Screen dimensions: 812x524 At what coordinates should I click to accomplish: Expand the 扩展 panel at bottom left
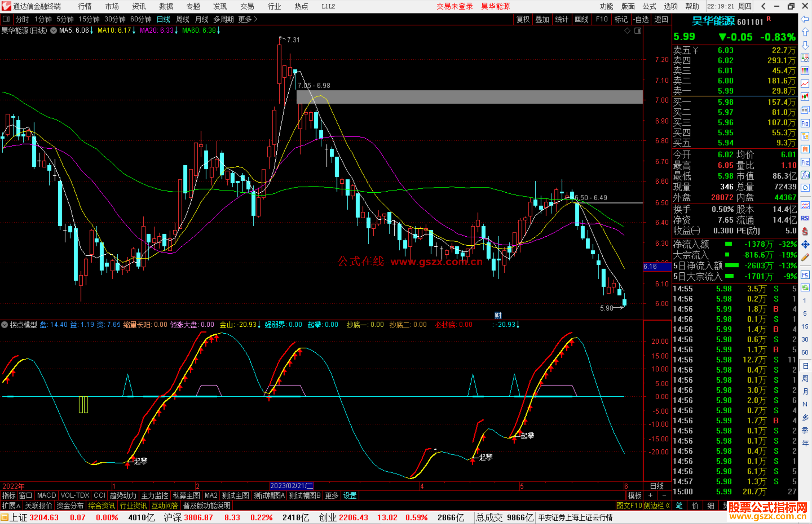(11, 506)
